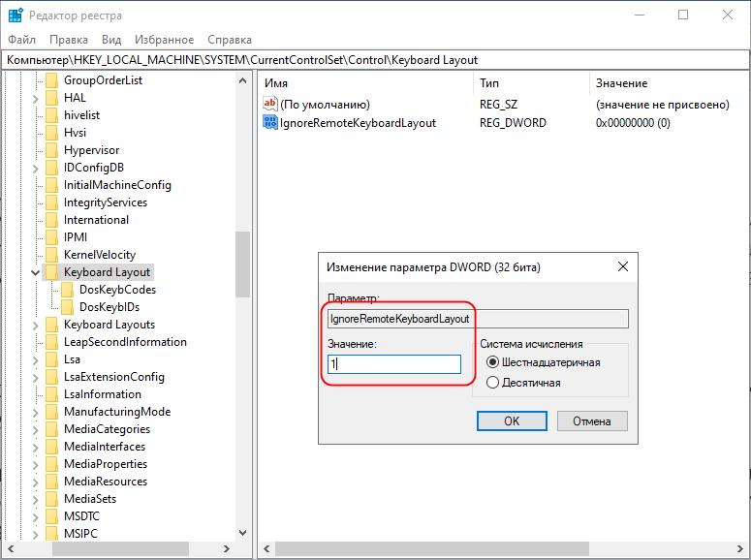The height and width of the screenshot is (560, 751).
Task: Click the LeapSecondInformation folder icon
Action: (x=52, y=342)
